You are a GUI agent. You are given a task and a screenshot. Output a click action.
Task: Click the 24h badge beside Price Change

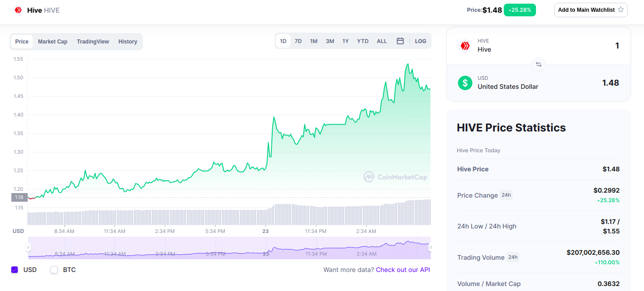506,195
